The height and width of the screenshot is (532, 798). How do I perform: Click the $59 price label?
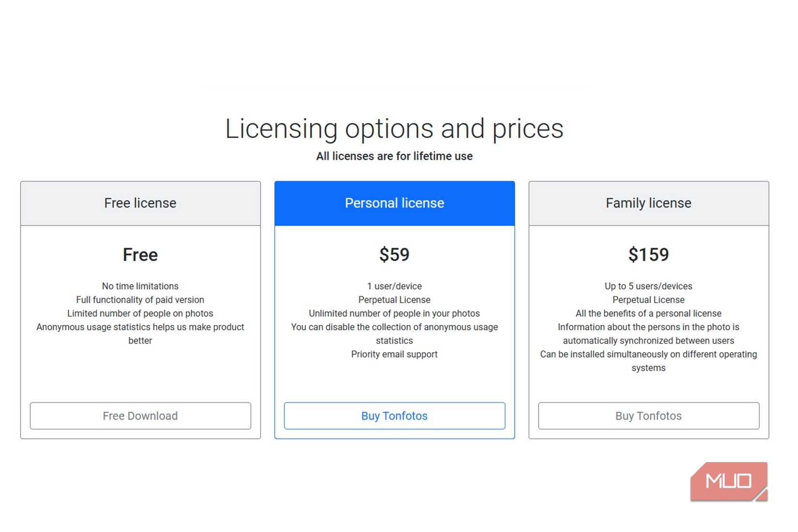(394, 255)
